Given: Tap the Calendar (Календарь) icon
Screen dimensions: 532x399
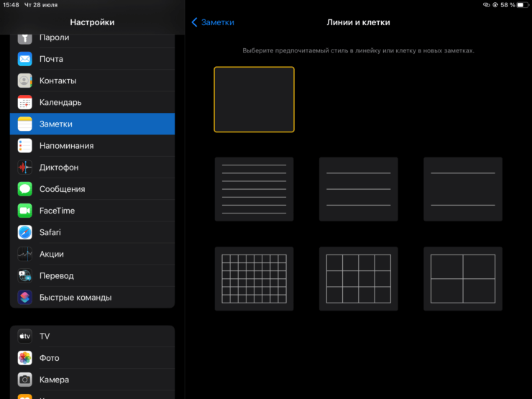Looking at the screenshot, I should click(25, 102).
